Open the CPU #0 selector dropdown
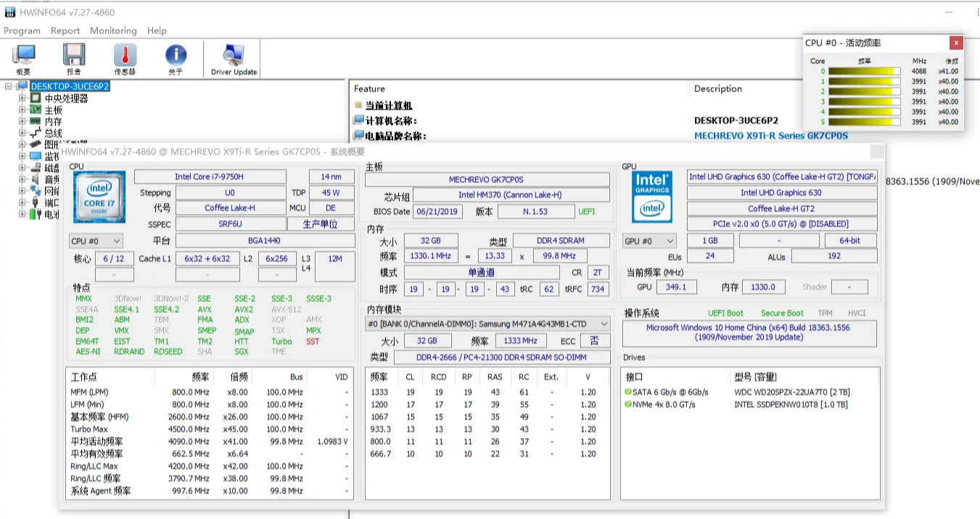 click(x=96, y=241)
